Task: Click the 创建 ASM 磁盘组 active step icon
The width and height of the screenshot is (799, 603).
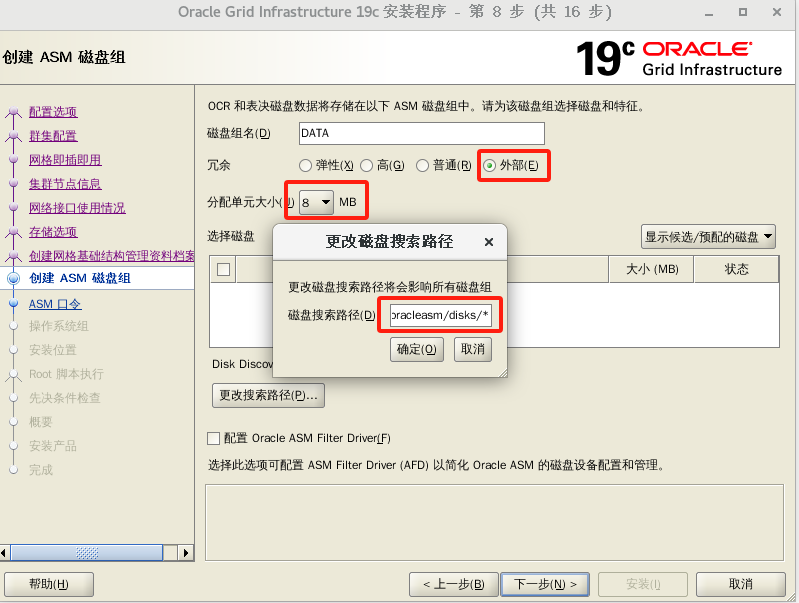Action: [14, 278]
